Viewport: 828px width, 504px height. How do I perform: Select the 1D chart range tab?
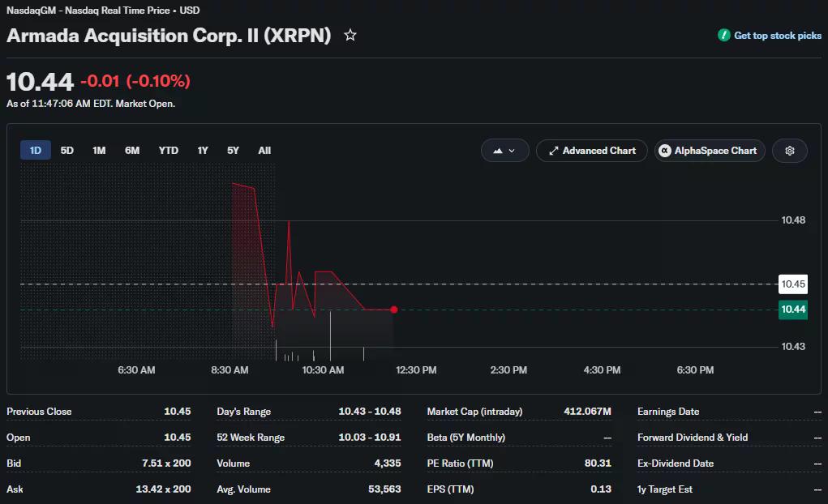[36, 151]
